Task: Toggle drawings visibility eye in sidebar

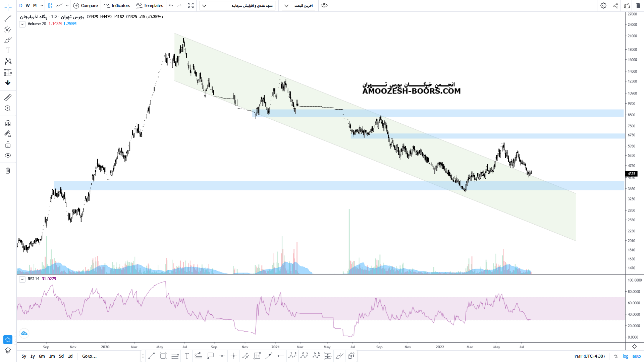Action: tap(8, 156)
